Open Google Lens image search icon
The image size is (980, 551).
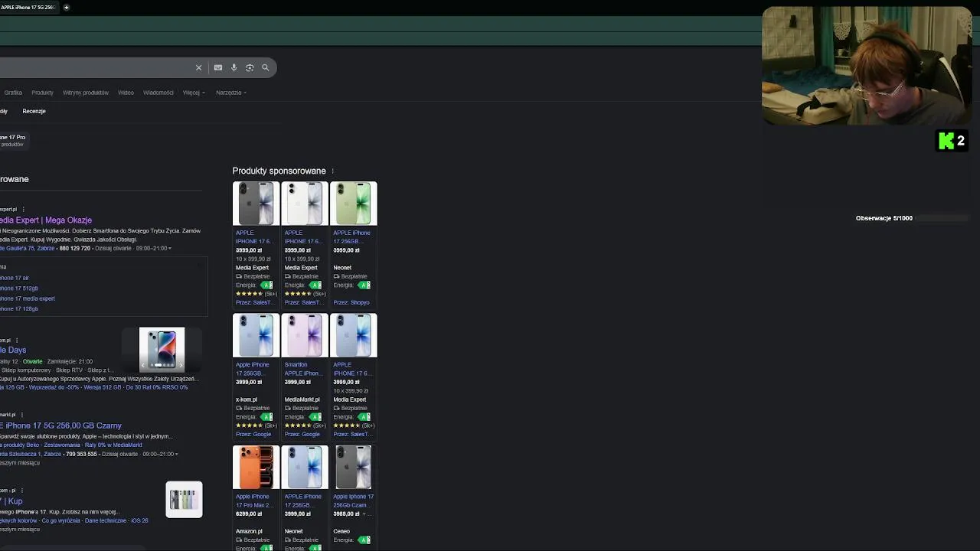click(x=250, y=67)
